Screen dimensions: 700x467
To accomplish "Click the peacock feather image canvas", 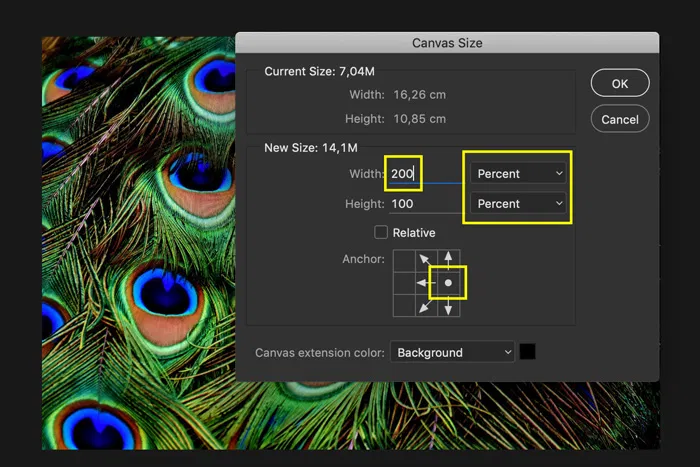I will click(130, 250).
